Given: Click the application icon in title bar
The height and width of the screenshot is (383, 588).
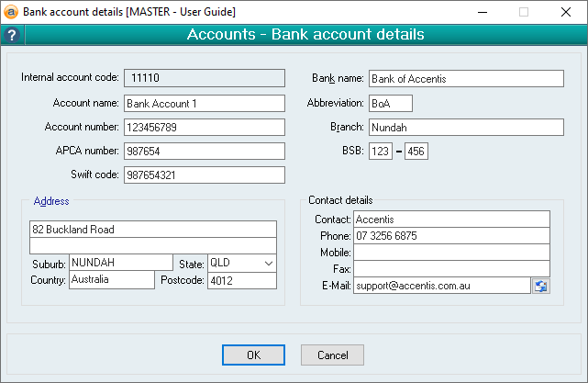Looking at the screenshot, I should click(11, 12).
